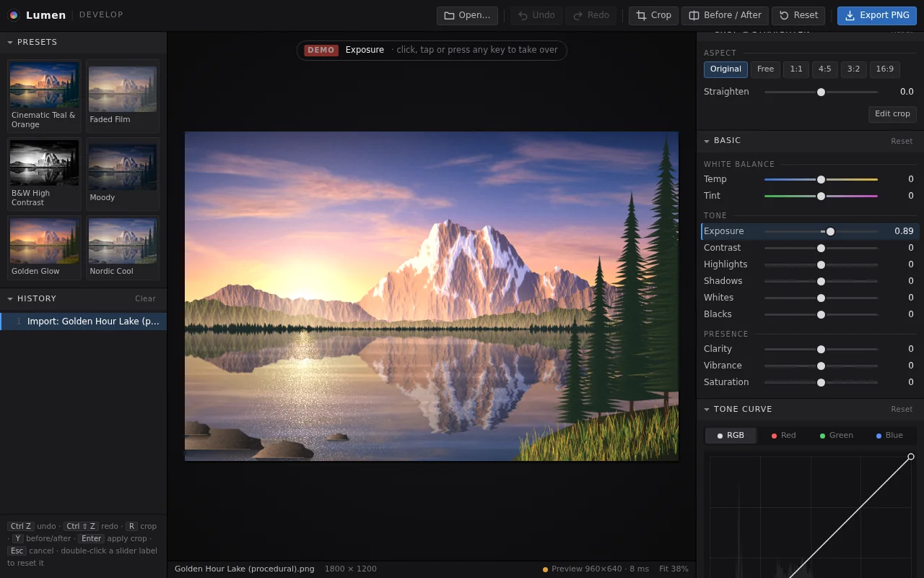Switch the aspect ratio to 3:2
924x578 pixels.
(854, 69)
